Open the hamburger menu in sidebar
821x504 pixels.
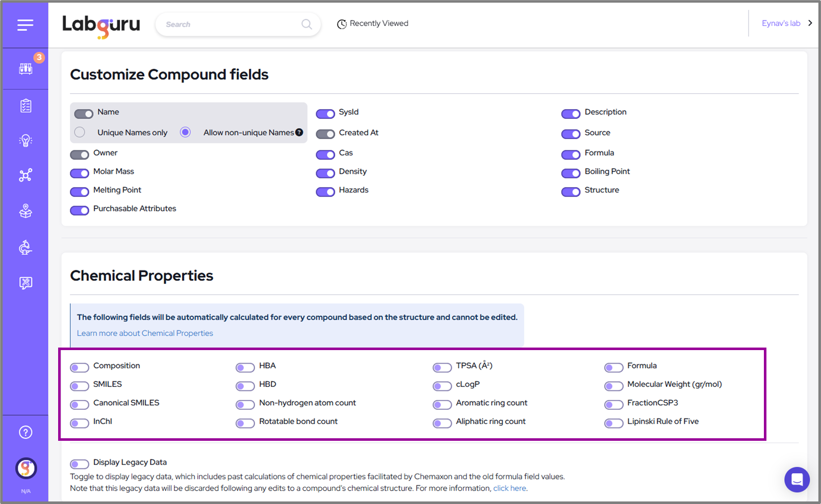pos(25,25)
